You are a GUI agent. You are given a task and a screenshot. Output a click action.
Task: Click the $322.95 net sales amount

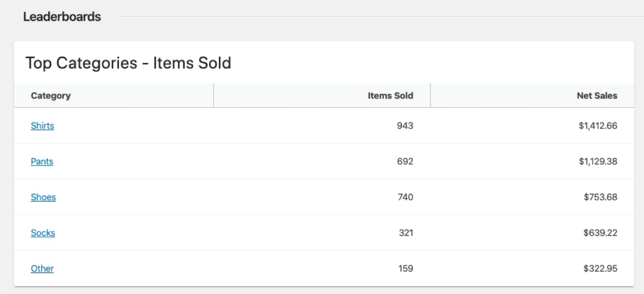[600, 269]
